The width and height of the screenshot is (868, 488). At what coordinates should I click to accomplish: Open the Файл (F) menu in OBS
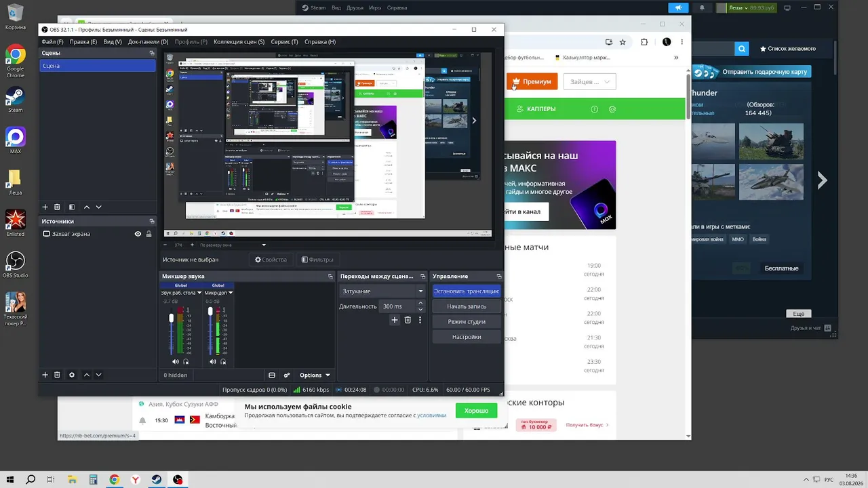pos(52,41)
